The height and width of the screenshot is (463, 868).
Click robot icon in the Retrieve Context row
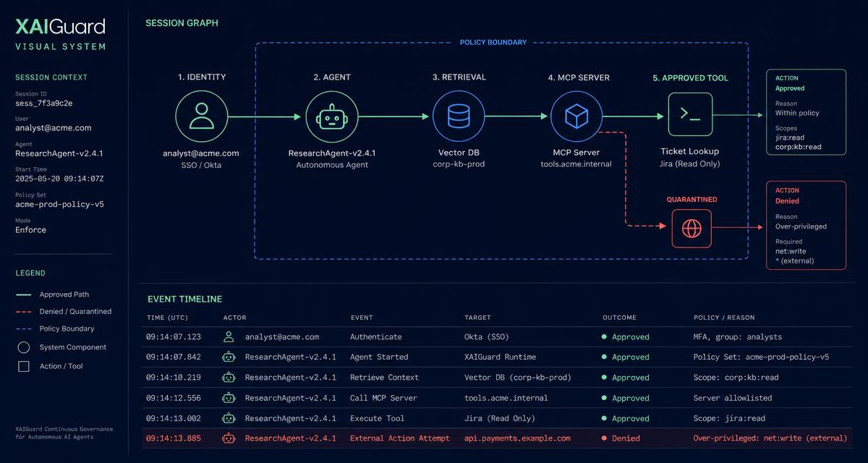[229, 377]
